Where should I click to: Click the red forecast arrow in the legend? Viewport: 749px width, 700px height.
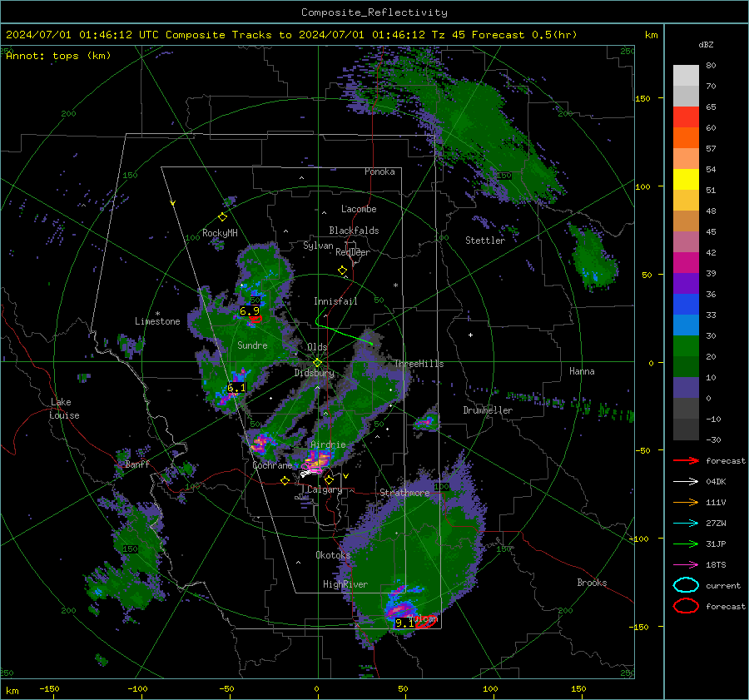point(686,460)
